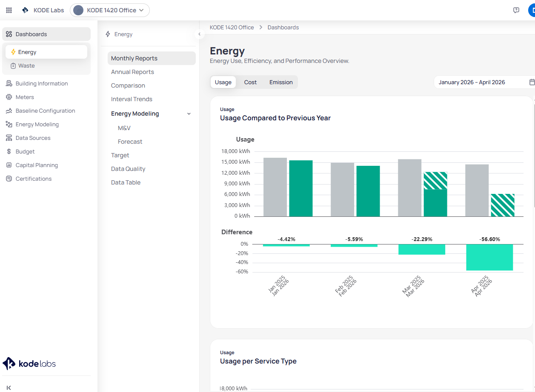Image resolution: width=535 pixels, height=392 pixels.
Task: Click the Meters gauge icon
Action: [x=9, y=97]
